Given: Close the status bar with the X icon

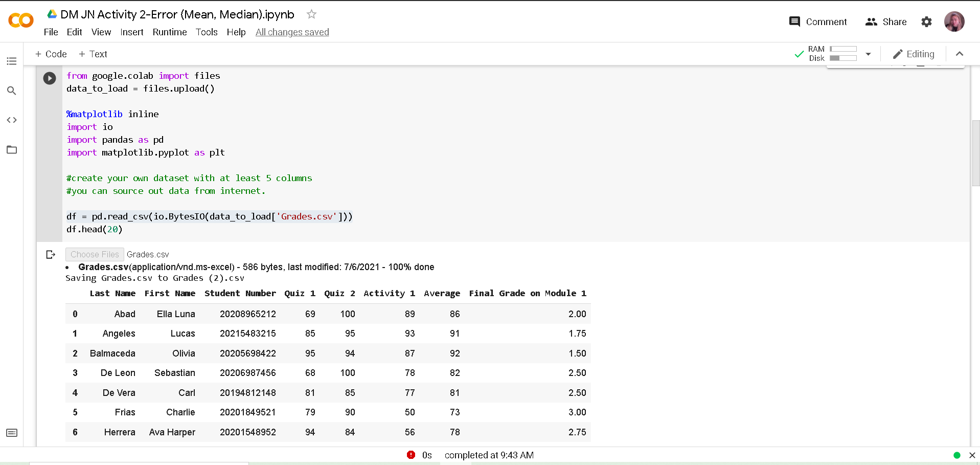Looking at the screenshot, I should click(972, 455).
